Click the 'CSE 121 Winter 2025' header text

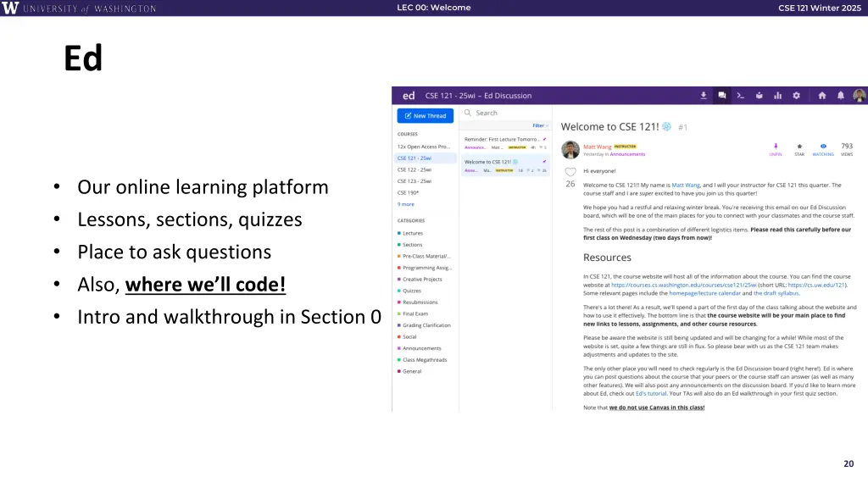click(820, 8)
